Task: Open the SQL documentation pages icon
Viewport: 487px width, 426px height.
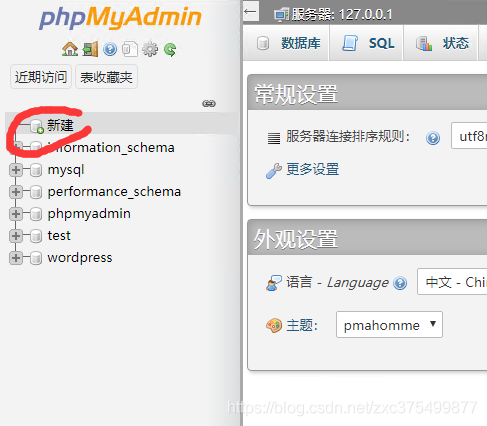Action: pyautogui.click(x=130, y=49)
